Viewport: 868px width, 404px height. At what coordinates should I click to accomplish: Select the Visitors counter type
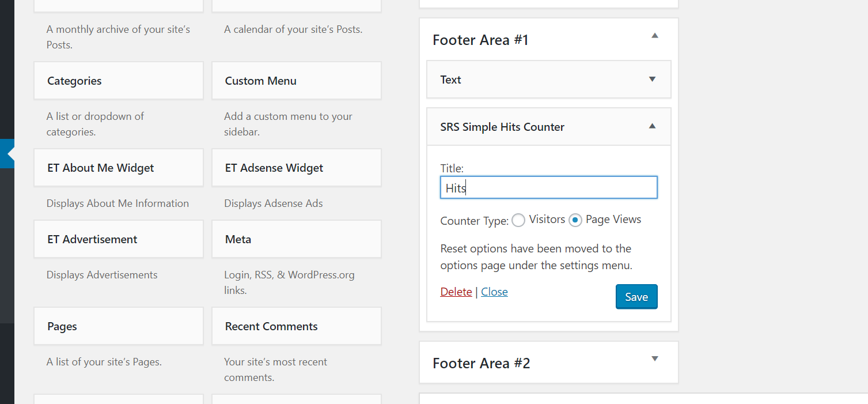[518, 220]
